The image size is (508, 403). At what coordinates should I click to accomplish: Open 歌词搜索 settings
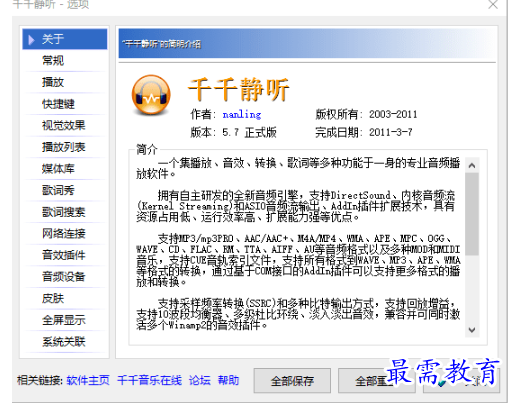coord(65,212)
